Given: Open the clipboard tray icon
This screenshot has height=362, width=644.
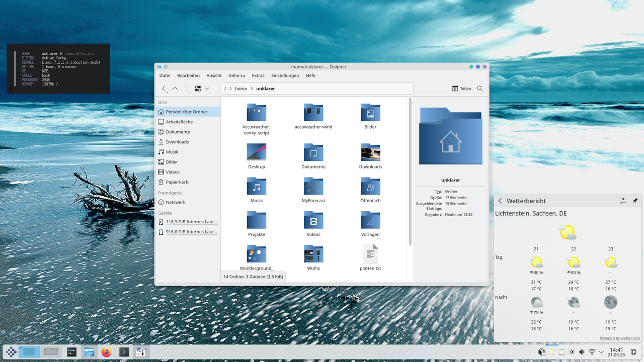Looking at the screenshot, I should coord(561,352).
